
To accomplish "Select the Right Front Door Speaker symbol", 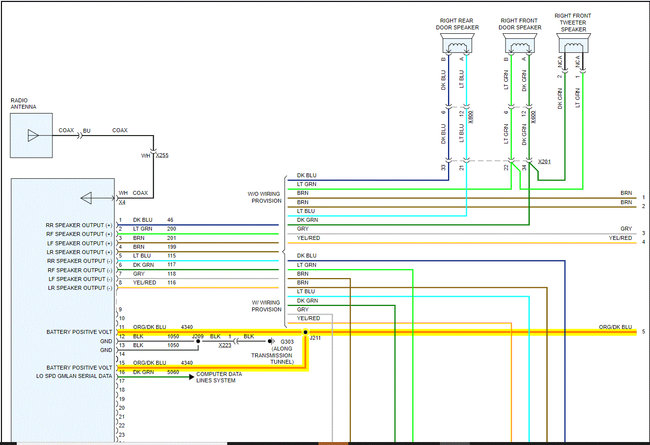I will (520, 44).
